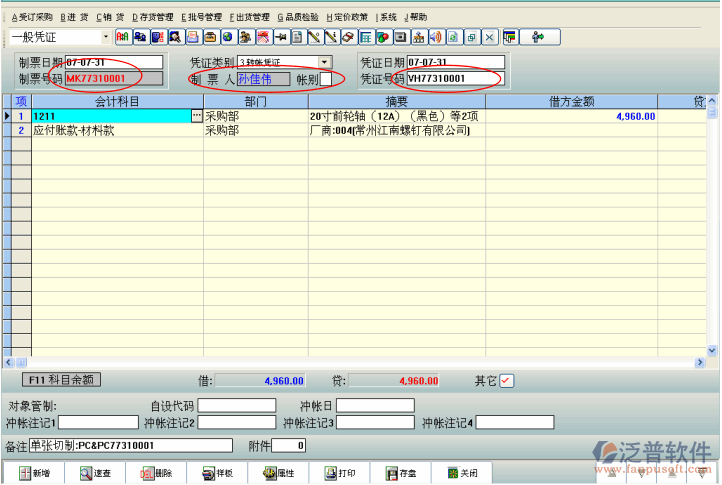Toggle the 其它 checkbox
This screenshot has width=722, height=485.
click(506, 381)
